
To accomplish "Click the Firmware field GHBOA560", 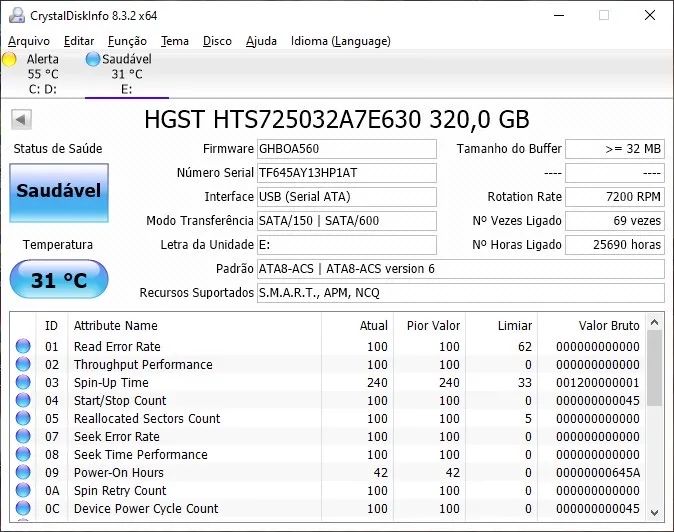I will 347,149.
